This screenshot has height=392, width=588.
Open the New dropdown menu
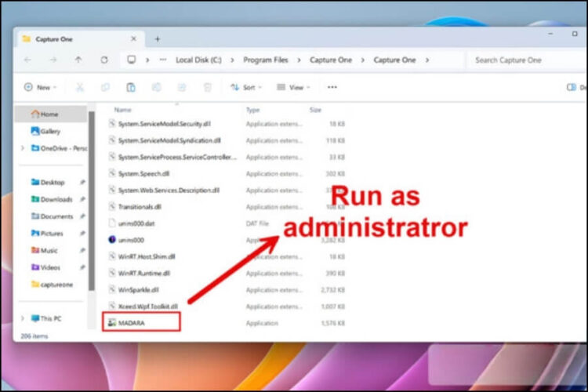coord(40,87)
